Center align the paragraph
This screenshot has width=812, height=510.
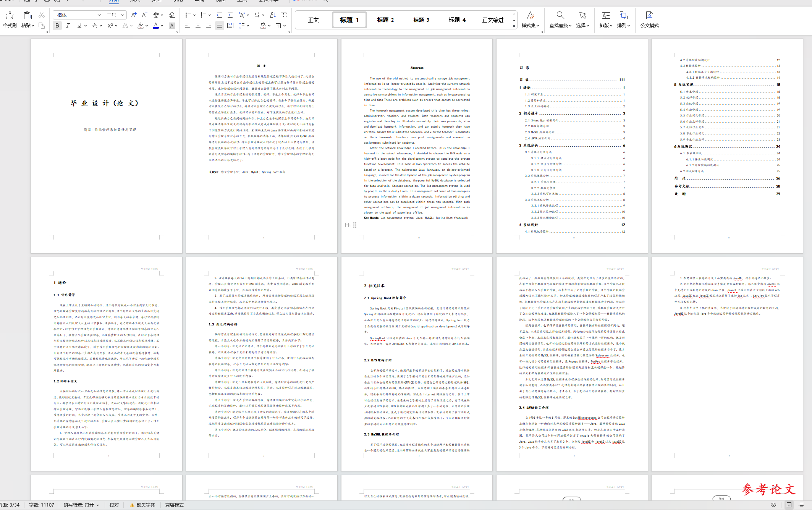(198, 26)
